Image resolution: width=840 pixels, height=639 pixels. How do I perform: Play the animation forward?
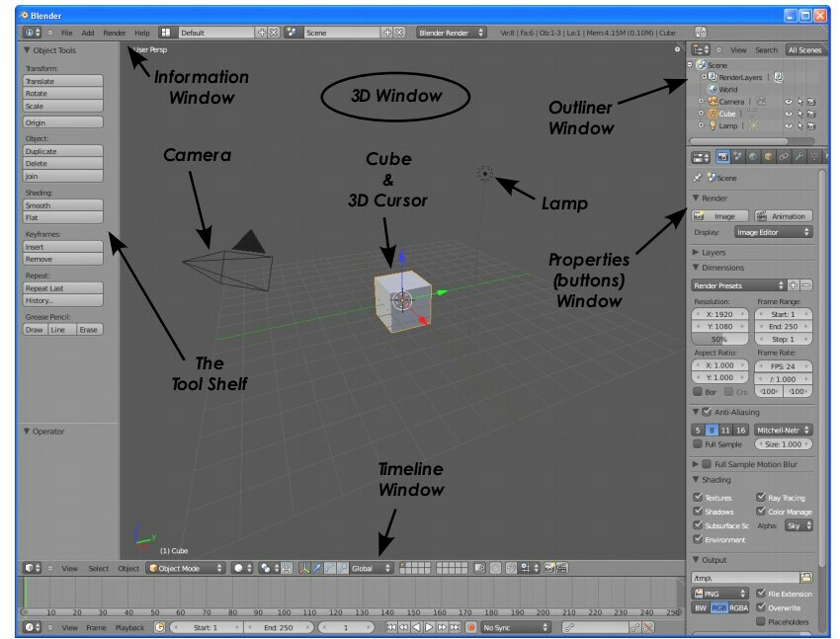[x=429, y=627]
